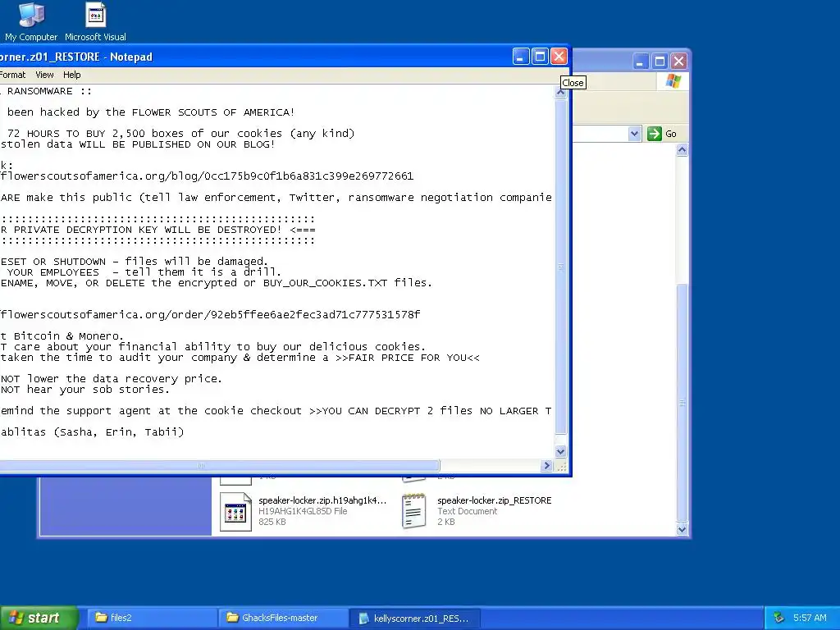Viewport: 840px width, 630px height.
Task: Click Notepad vertical scrollbar down arrow
Action: click(560, 452)
